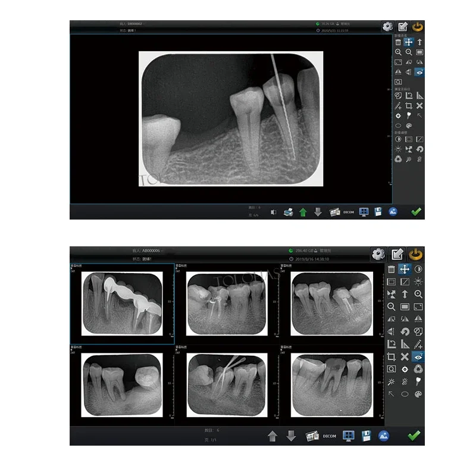Click green checkmark in lower window

click(x=414, y=436)
